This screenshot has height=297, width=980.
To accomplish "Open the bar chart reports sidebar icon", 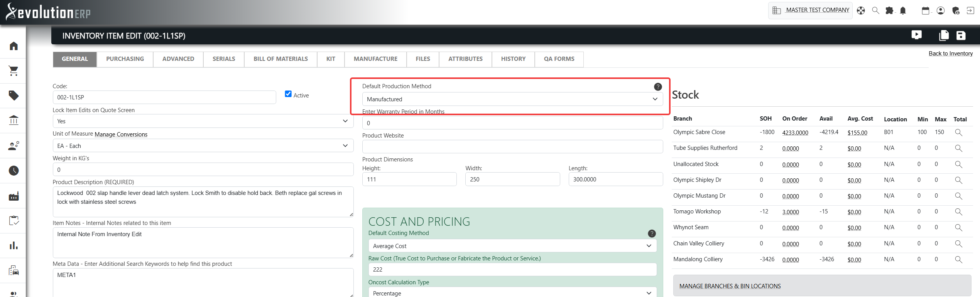I will click(x=14, y=245).
